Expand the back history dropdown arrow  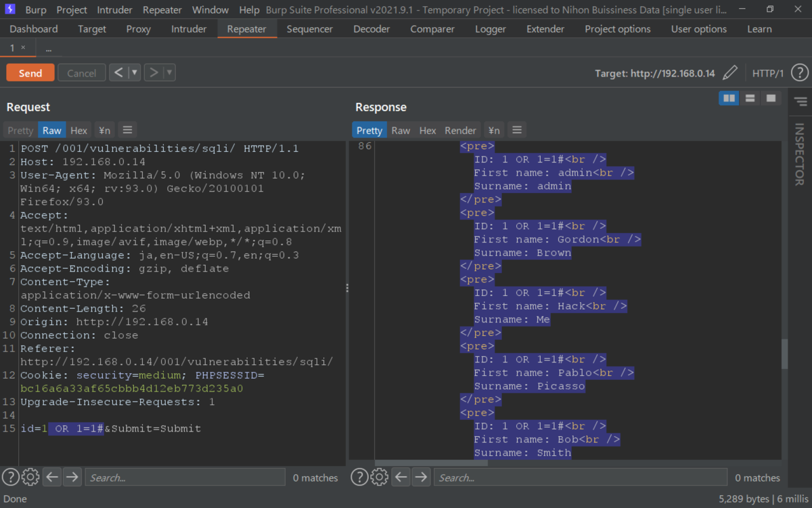coord(134,72)
